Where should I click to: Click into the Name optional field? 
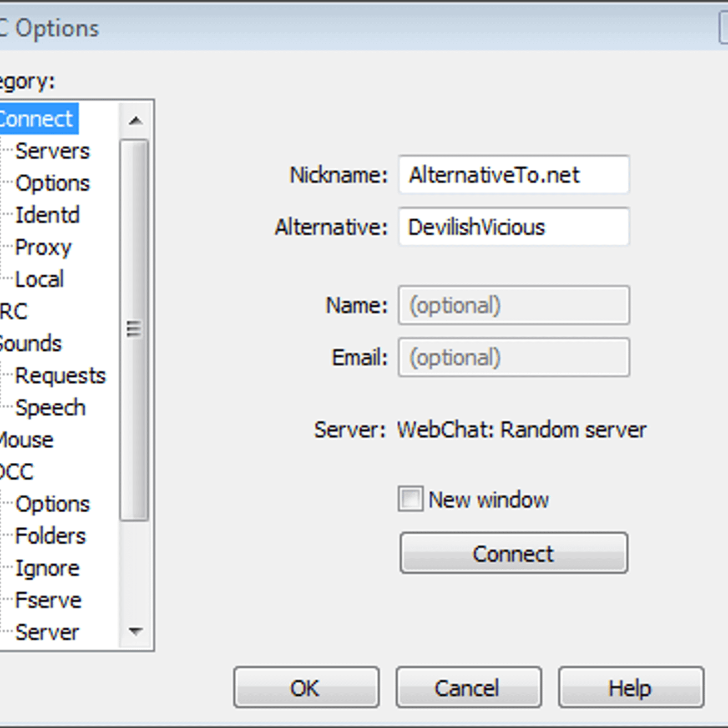coord(514,305)
